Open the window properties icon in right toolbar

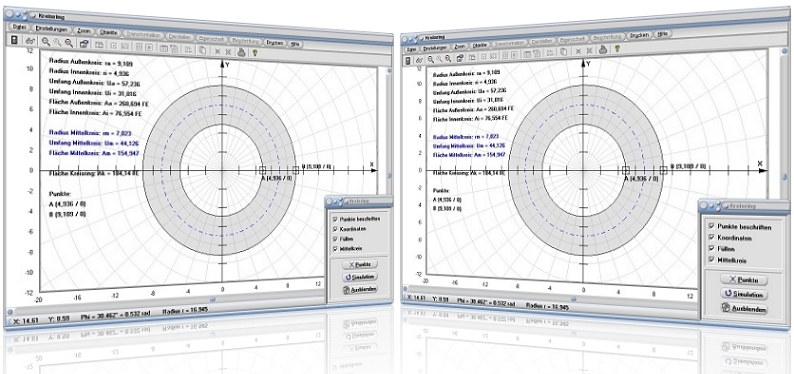[x=460, y=57]
